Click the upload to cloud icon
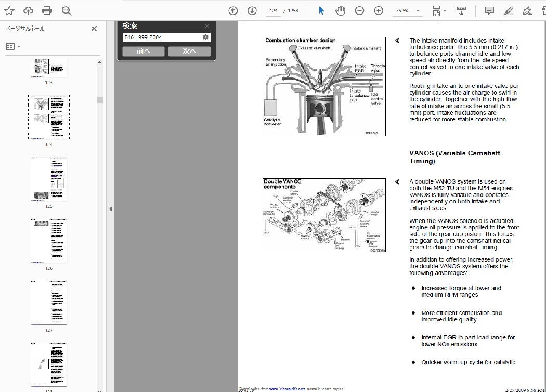 28,11
